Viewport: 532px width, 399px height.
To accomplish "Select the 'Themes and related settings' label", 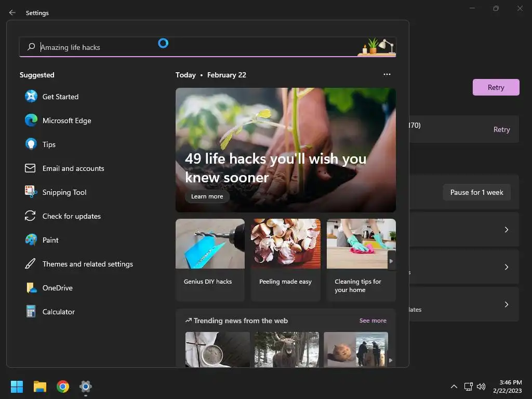I will [x=87, y=263].
